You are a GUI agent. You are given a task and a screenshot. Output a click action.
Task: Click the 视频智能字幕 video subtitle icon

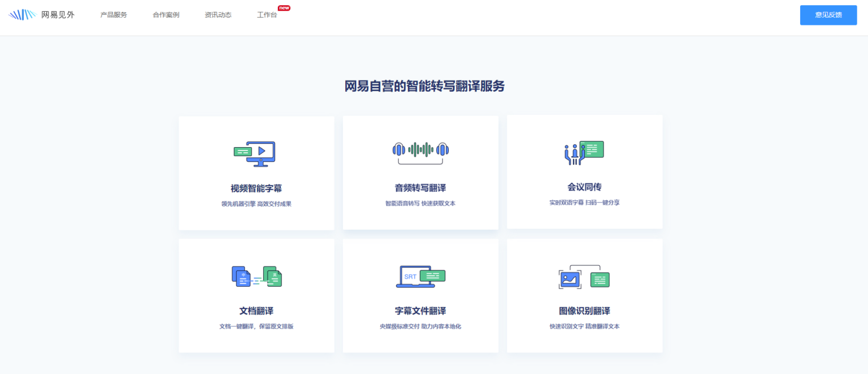pyautogui.click(x=255, y=152)
